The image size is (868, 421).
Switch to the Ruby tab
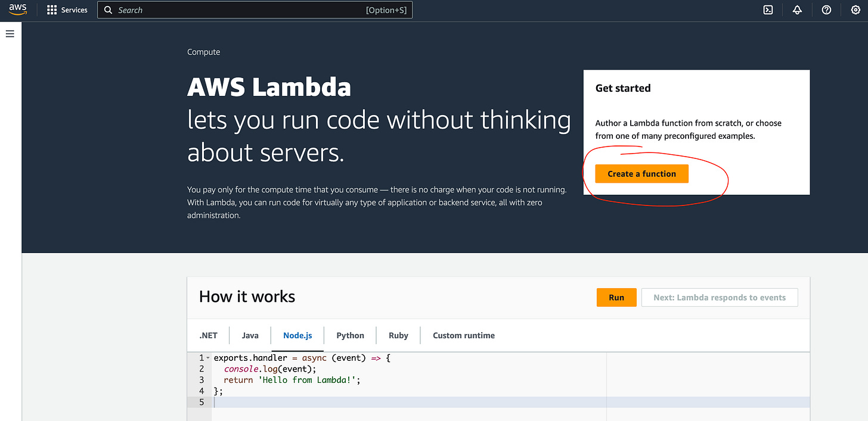click(398, 335)
